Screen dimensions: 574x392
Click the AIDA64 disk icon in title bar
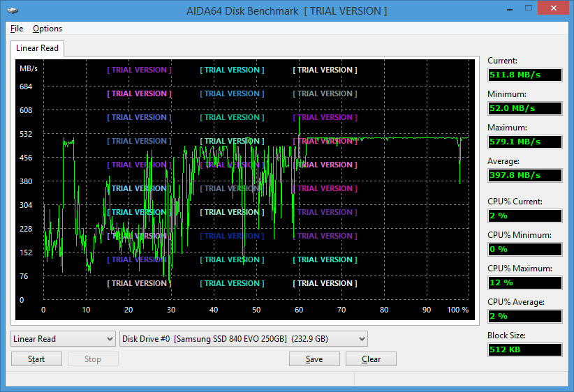point(13,10)
